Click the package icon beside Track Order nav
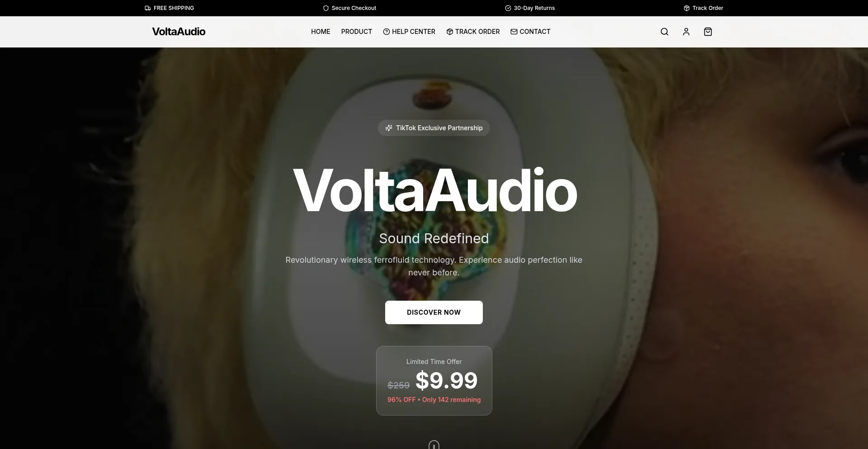The width and height of the screenshot is (868, 449). 449,32
